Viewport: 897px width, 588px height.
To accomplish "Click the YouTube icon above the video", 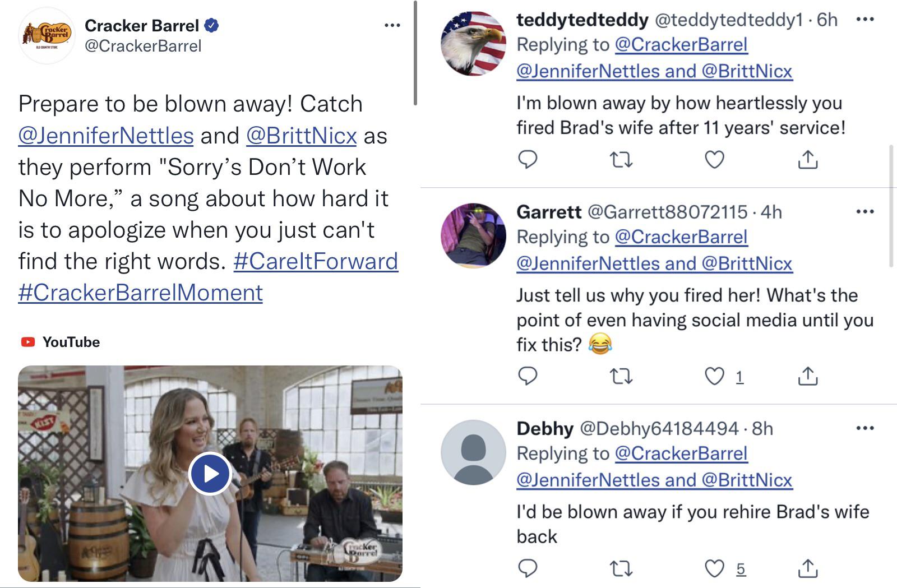I will click(x=28, y=341).
